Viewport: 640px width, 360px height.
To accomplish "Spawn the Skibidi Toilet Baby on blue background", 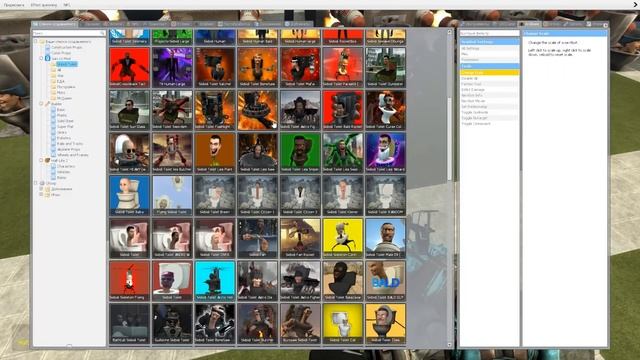I will pos(129,196).
